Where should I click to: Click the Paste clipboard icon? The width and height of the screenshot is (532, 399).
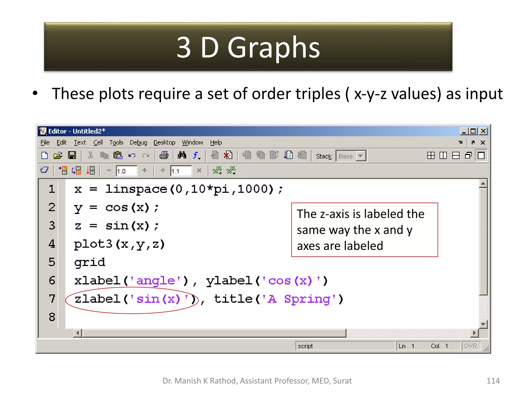tap(118, 155)
